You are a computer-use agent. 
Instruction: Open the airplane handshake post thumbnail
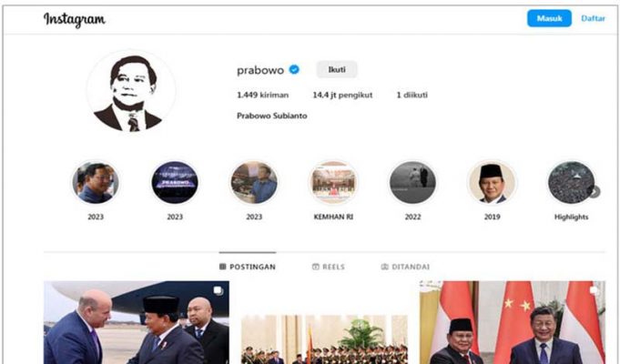pos(137,322)
